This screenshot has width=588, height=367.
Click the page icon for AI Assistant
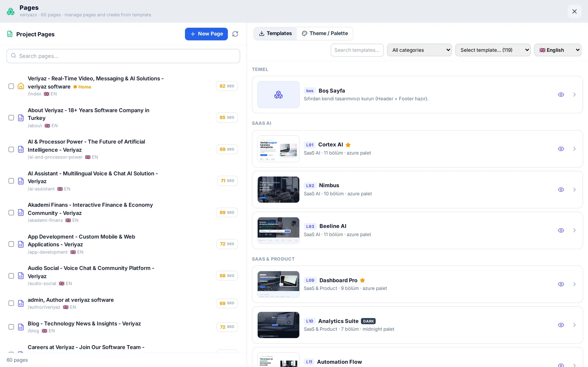21,181
